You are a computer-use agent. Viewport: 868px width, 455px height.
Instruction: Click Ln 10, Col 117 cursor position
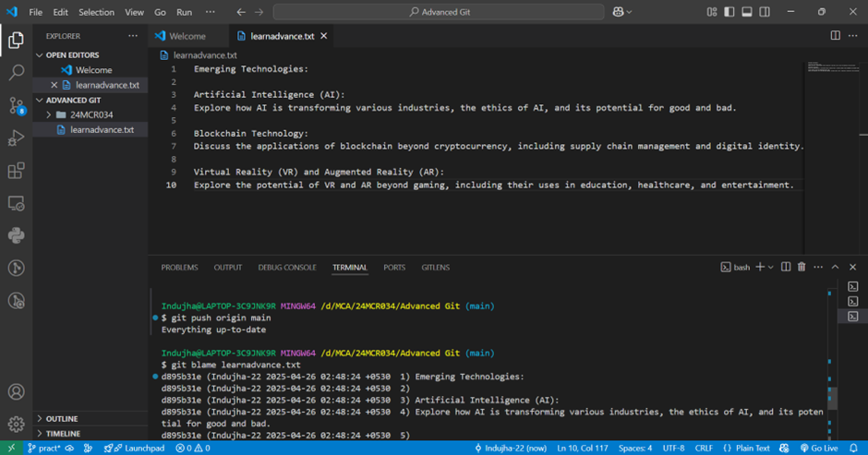[583, 448]
